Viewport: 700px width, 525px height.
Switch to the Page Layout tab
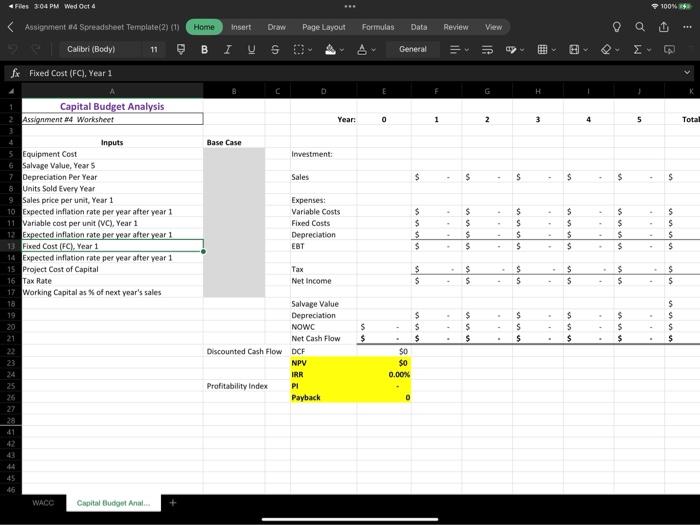tap(324, 27)
